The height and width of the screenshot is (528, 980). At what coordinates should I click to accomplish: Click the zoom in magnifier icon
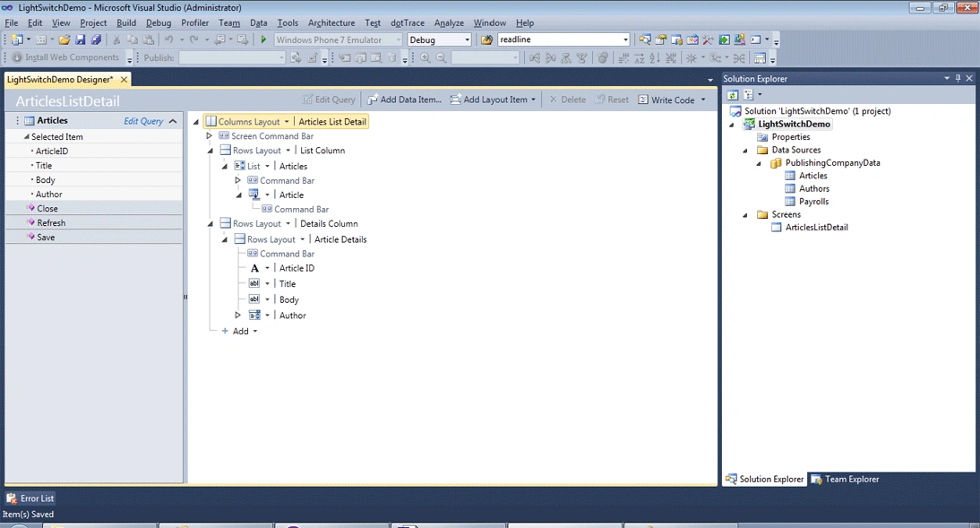(426, 57)
